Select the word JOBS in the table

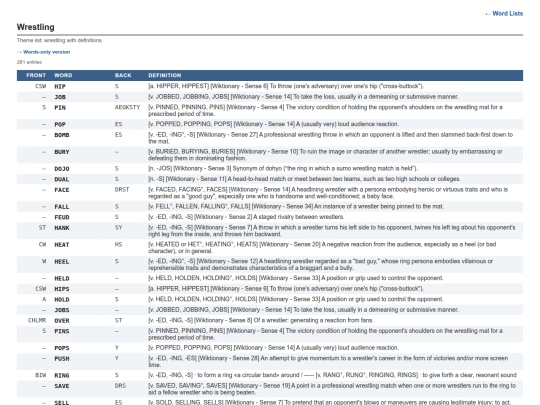click(62, 310)
